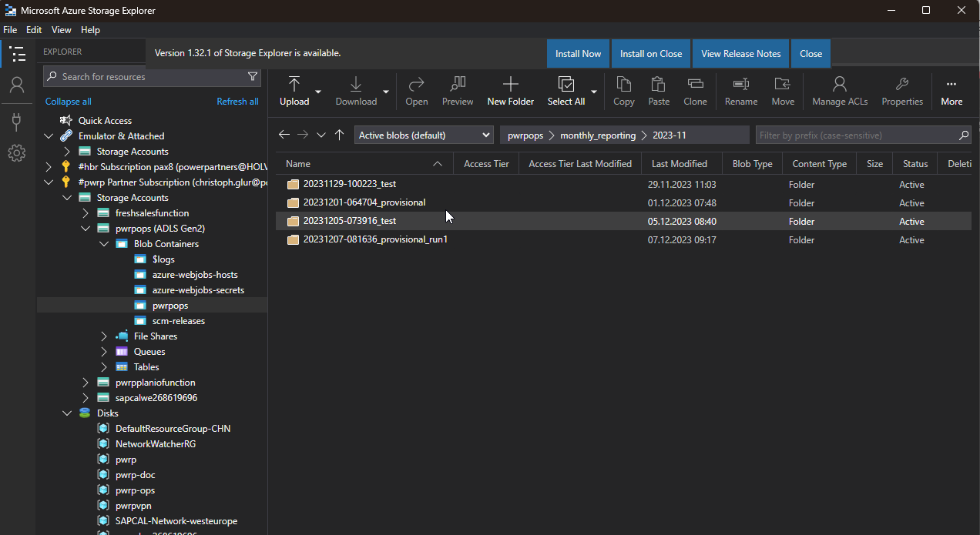Open Manage ACLs from the toolbar
The image size is (980, 535).
pyautogui.click(x=840, y=92)
